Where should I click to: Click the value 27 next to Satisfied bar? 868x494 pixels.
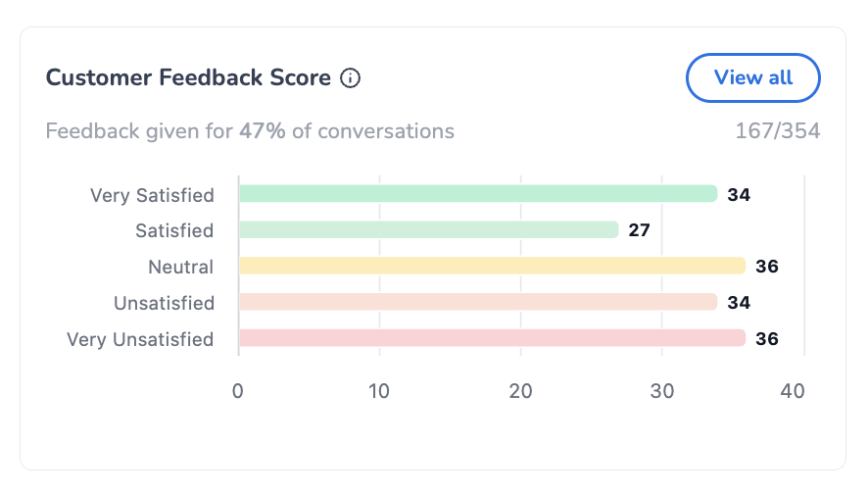coord(639,230)
